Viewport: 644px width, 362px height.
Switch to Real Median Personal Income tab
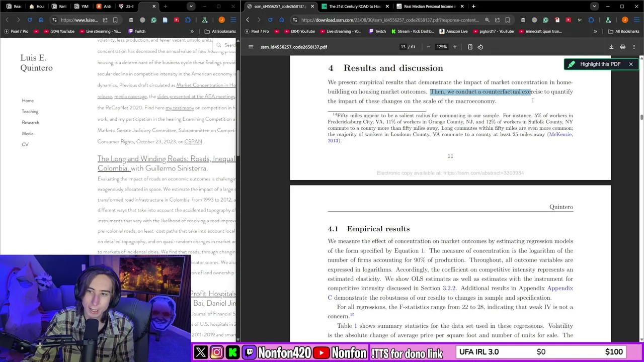[429, 7]
